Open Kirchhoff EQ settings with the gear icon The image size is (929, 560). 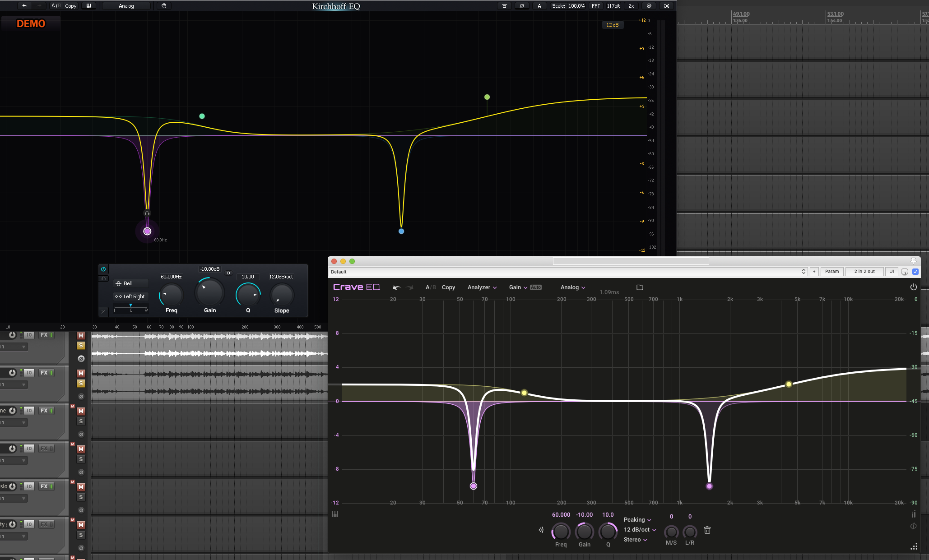point(649,6)
